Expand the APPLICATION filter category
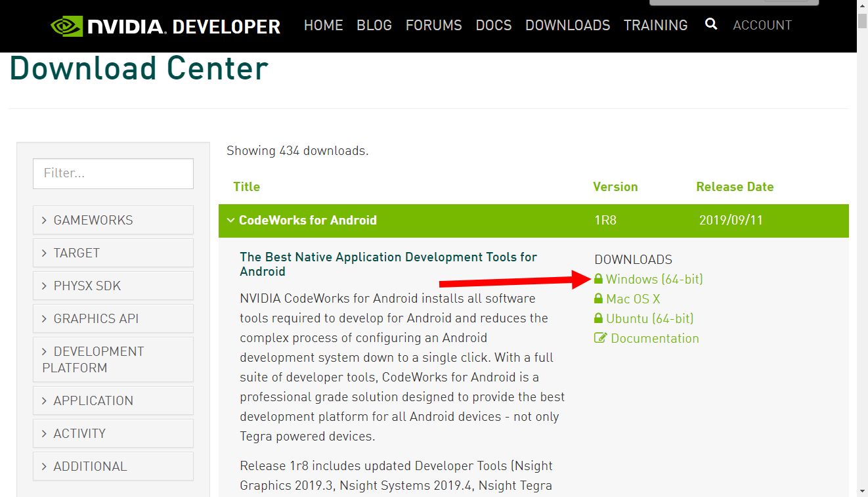Viewport: 868px width, 497px height. coord(113,400)
